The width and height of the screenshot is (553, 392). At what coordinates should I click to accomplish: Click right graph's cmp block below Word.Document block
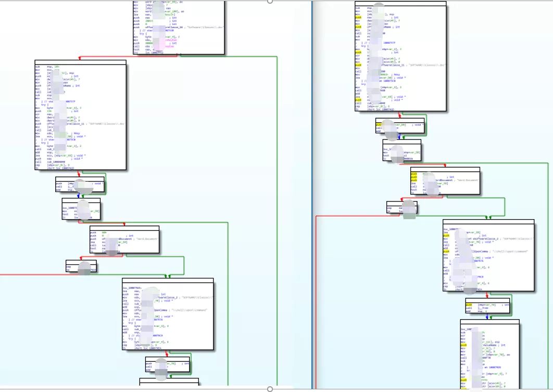[402, 207]
